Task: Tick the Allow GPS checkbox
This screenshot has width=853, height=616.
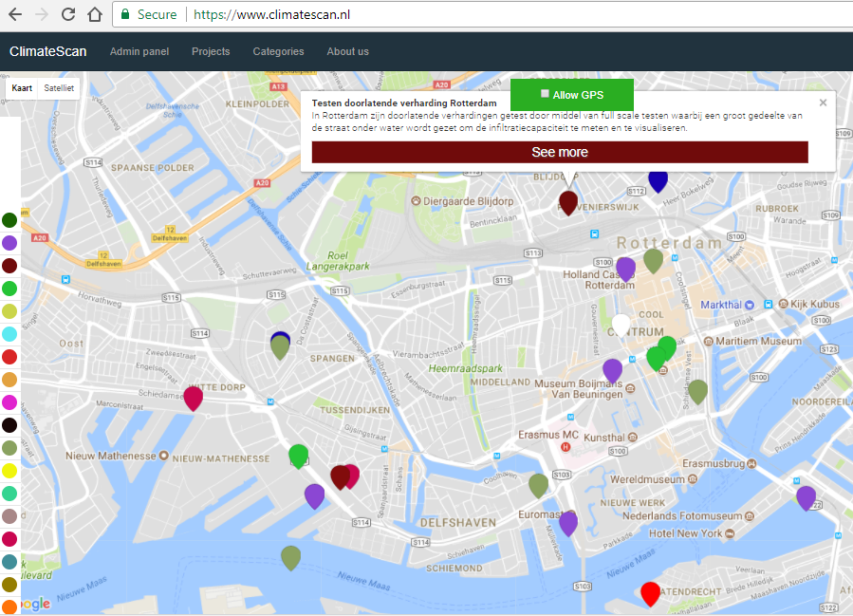Action: pyautogui.click(x=545, y=94)
